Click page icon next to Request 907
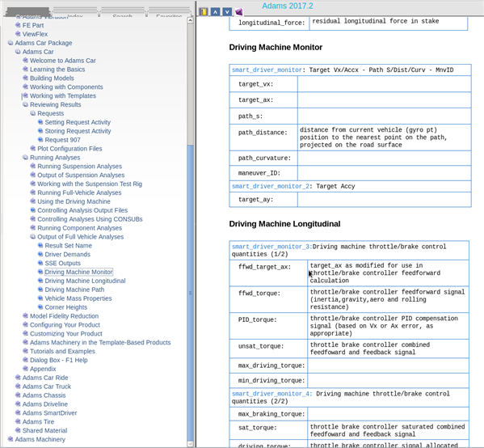The height and width of the screenshot is (448, 484). pyautogui.click(x=40, y=140)
